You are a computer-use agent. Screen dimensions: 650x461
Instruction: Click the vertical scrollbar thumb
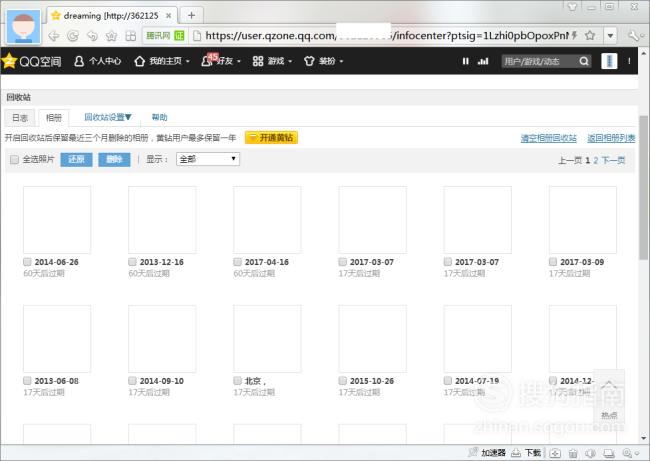[643, 187]
